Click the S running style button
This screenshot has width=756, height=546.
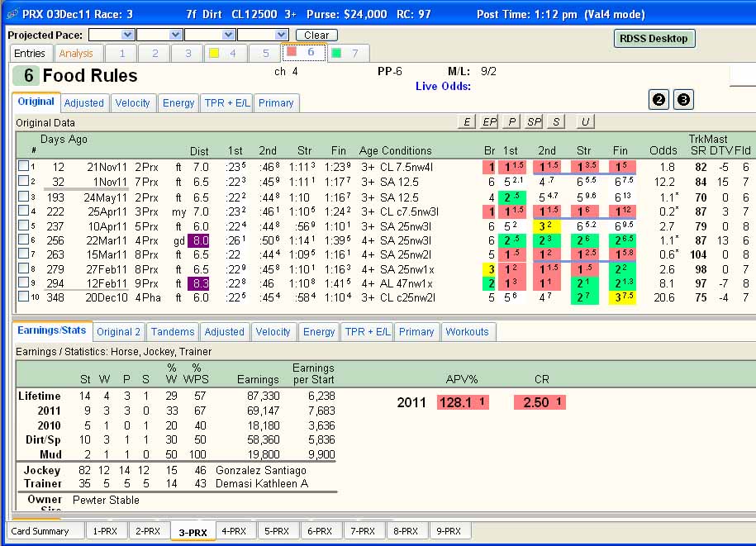(x=556, y=122)
